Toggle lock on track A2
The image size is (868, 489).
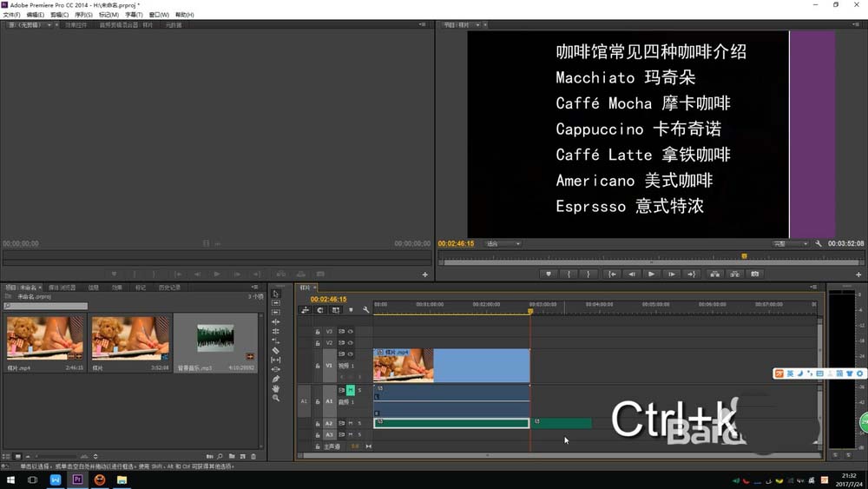[317, 424]
